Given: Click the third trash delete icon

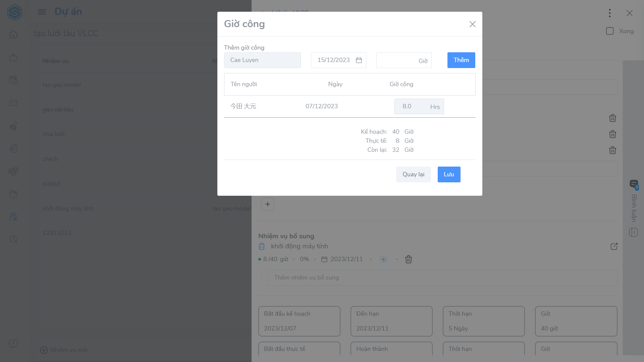Looking at the screenshot, I should (612, 150).
